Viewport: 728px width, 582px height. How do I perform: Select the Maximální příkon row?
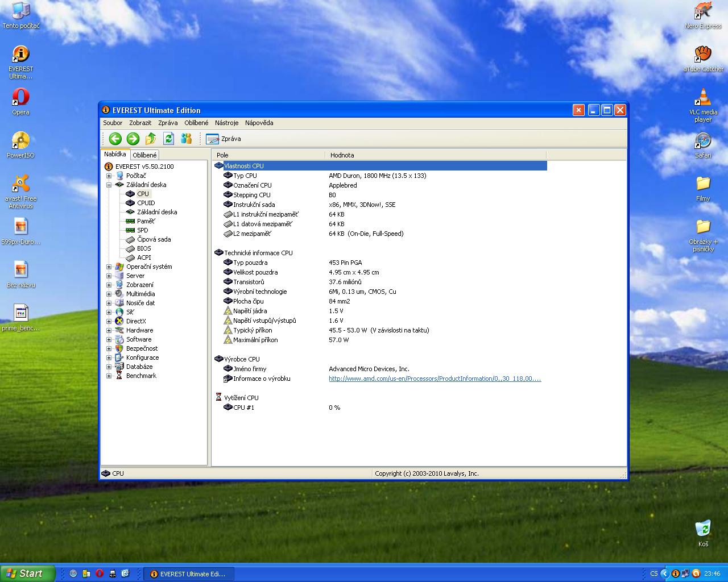point(380,340)
